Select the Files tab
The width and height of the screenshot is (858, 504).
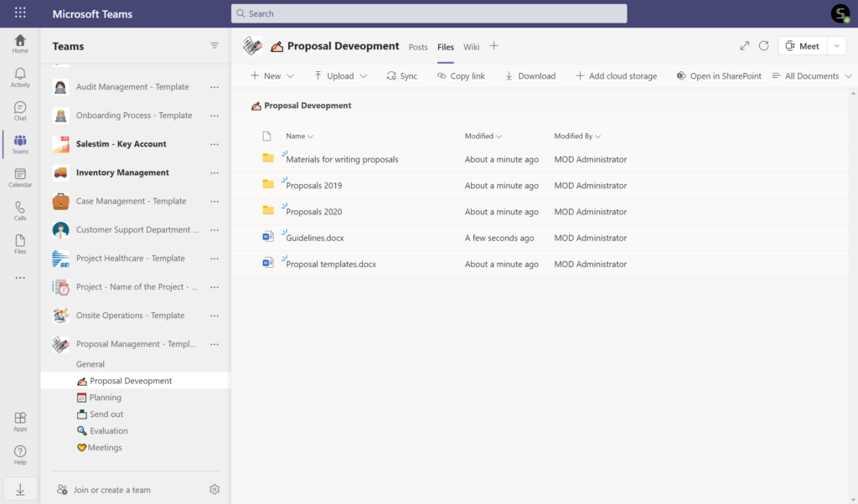(446, 47)
